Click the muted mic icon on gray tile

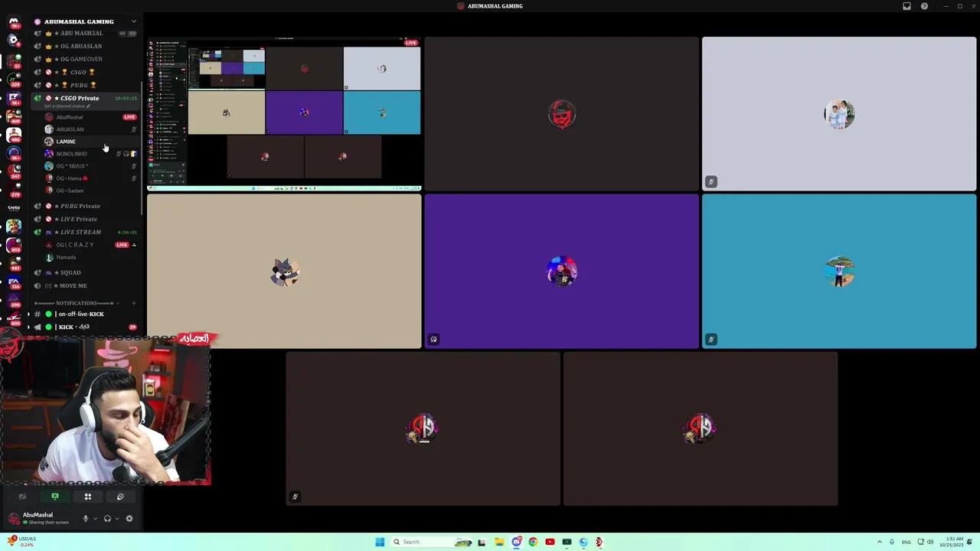(711, 181)
